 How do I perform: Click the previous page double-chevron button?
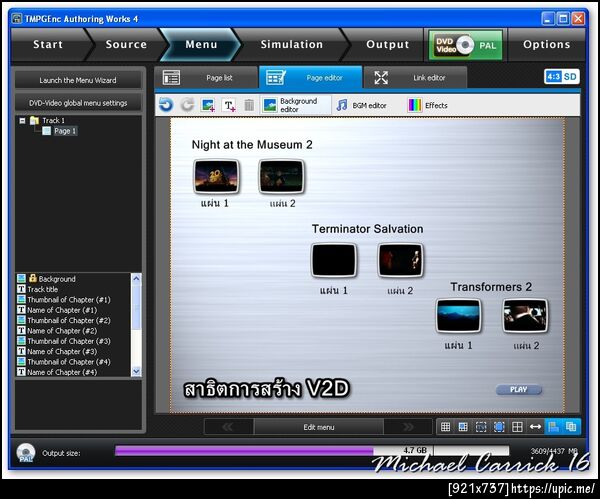[228, 427]
